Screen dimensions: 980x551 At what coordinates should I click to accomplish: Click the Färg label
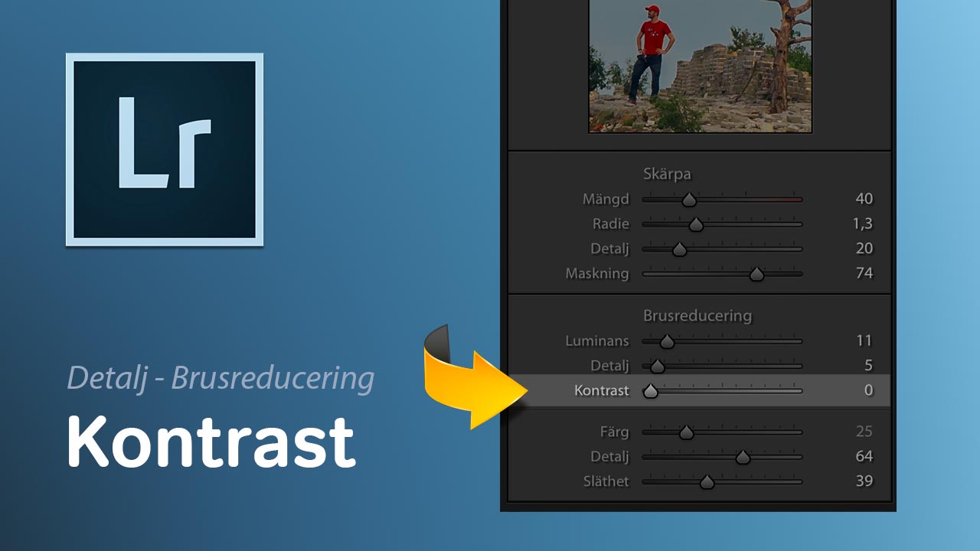613,432
